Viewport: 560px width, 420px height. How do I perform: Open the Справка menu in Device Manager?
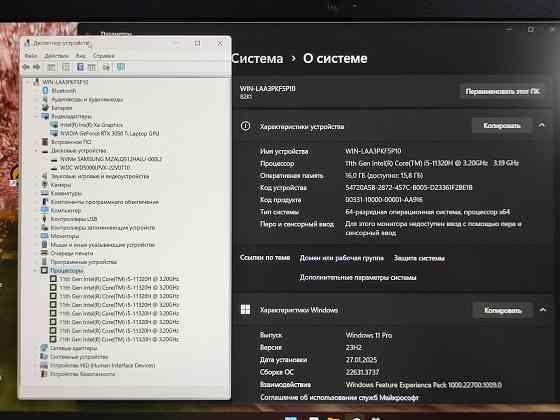104,56
